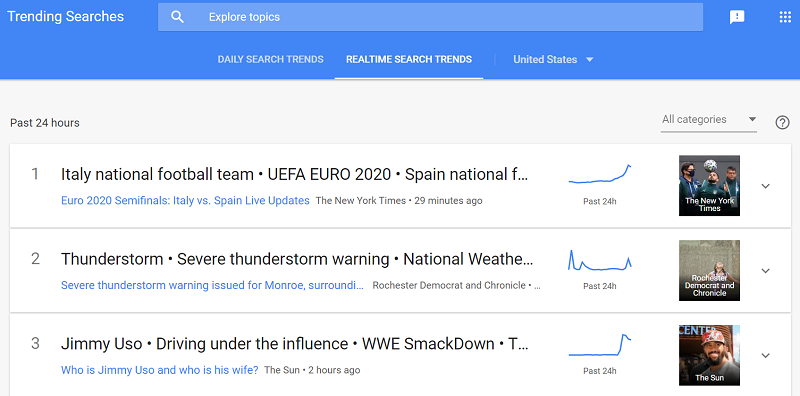Click the Trending Searches page title

click(65, 16)
